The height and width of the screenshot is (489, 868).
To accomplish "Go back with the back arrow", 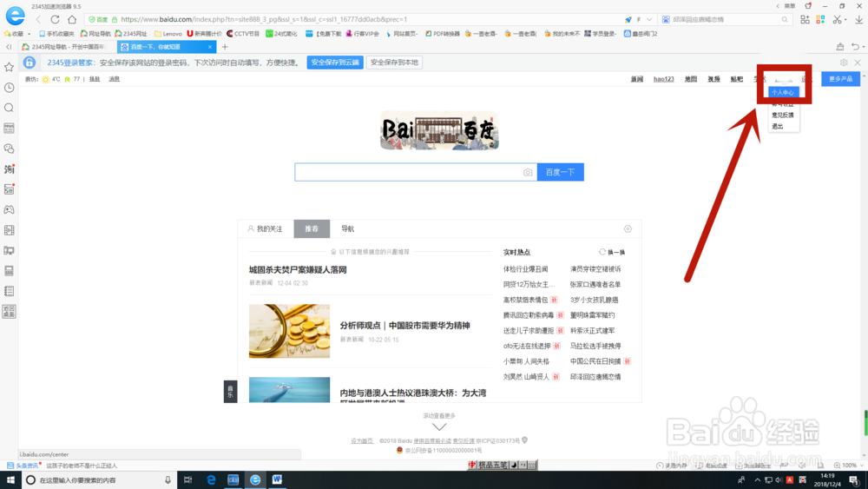I will 38,19.
